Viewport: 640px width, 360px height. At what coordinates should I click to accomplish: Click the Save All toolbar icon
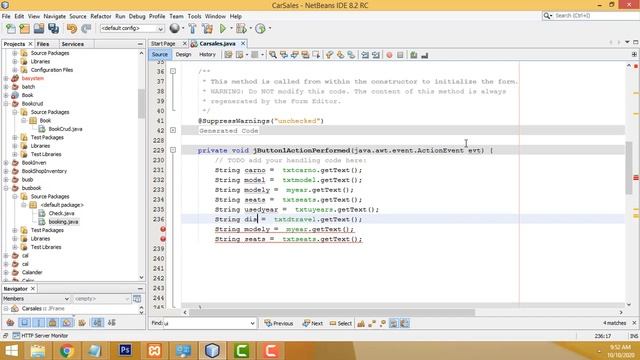tap(53, 29)
